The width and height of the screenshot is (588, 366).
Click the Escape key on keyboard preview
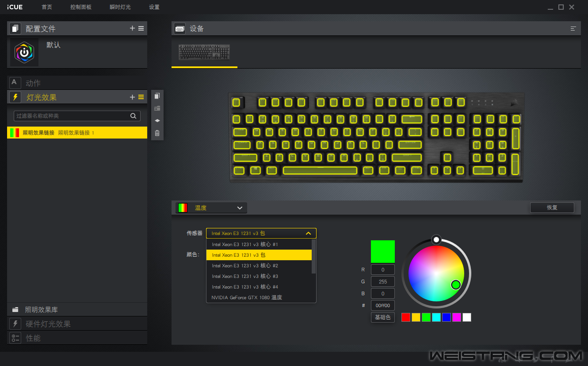(237, 103)
